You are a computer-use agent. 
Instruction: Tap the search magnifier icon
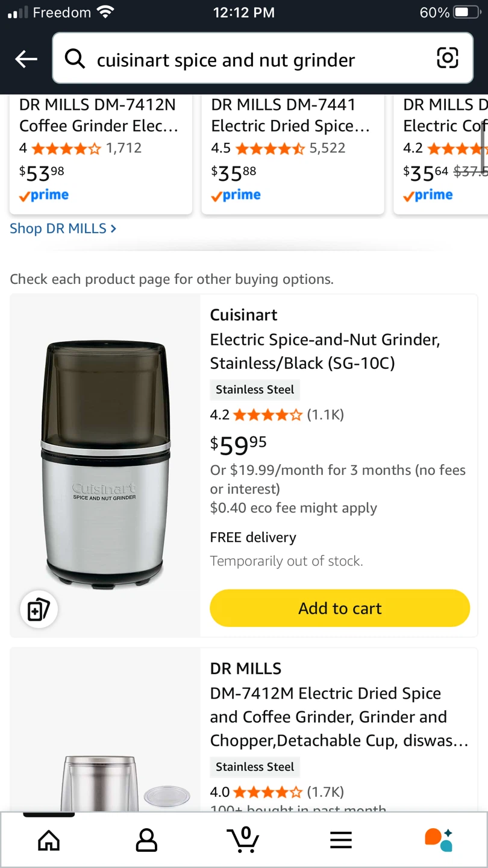pyautogui.click(x=75, y=59)
